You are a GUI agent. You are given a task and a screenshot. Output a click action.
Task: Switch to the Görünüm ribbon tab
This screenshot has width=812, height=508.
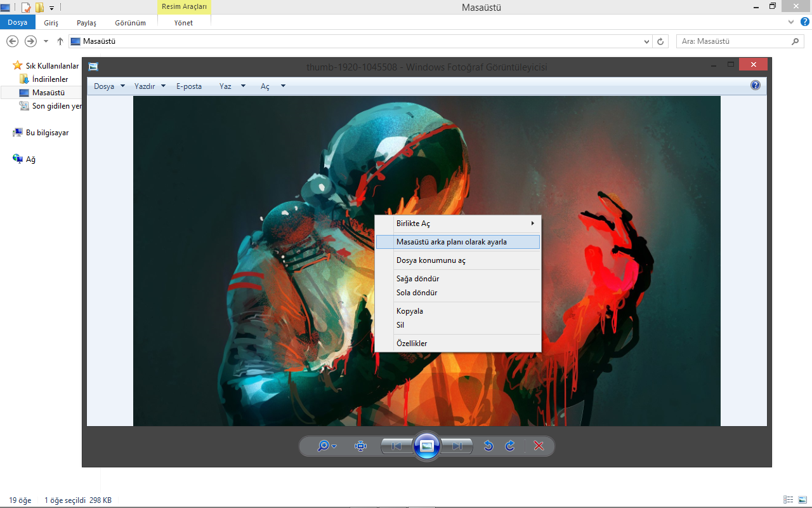coord(131,23)
